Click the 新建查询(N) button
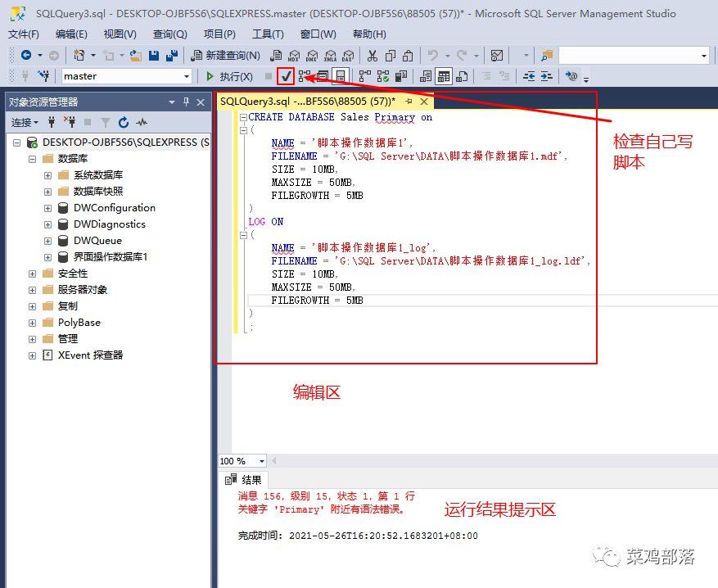This screenshot has height=588, width=718. click(x=226, y=56)
